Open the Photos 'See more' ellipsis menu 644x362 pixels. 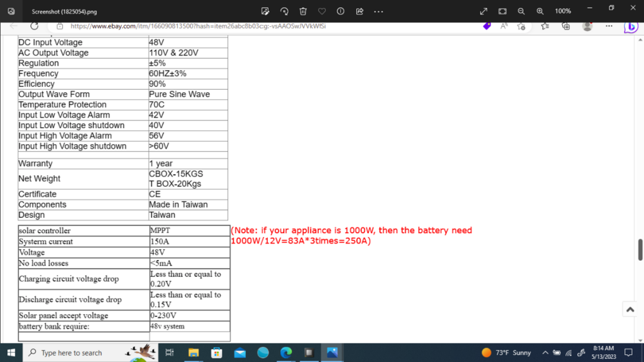pyautogui.click(x=378, y=12)
